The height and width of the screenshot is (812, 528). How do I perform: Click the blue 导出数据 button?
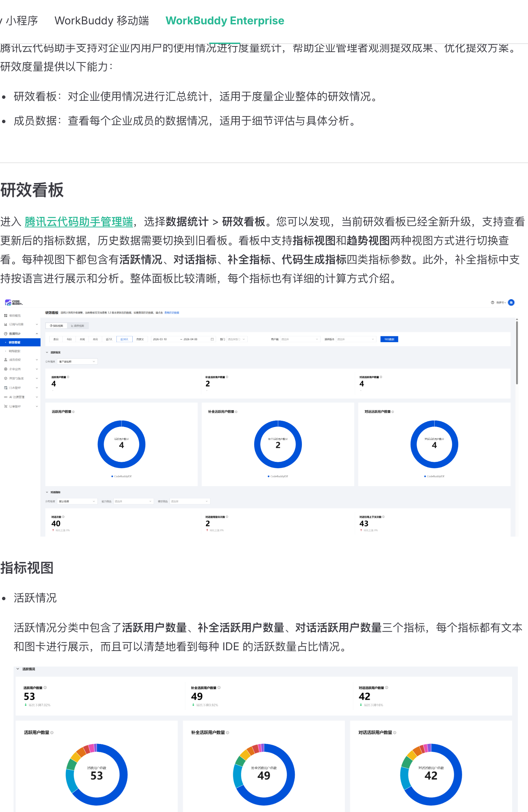click(389, 339)
